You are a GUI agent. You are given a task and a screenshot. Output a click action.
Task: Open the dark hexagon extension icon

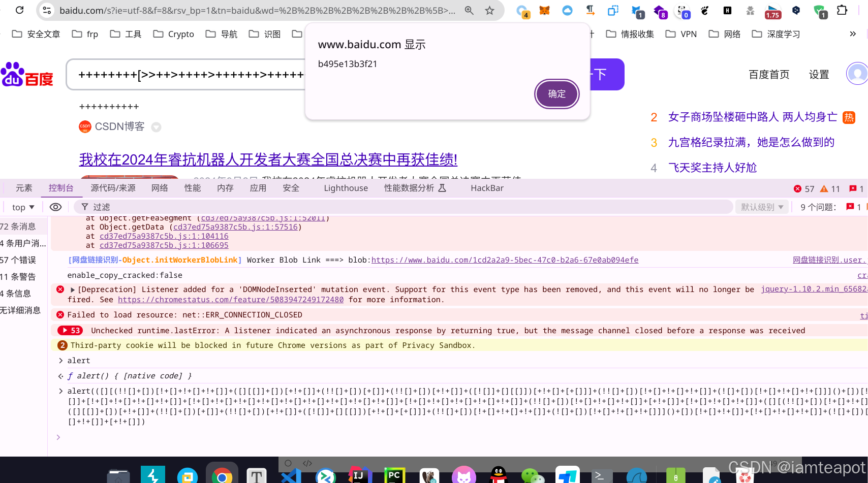click(x=796, y=10)
